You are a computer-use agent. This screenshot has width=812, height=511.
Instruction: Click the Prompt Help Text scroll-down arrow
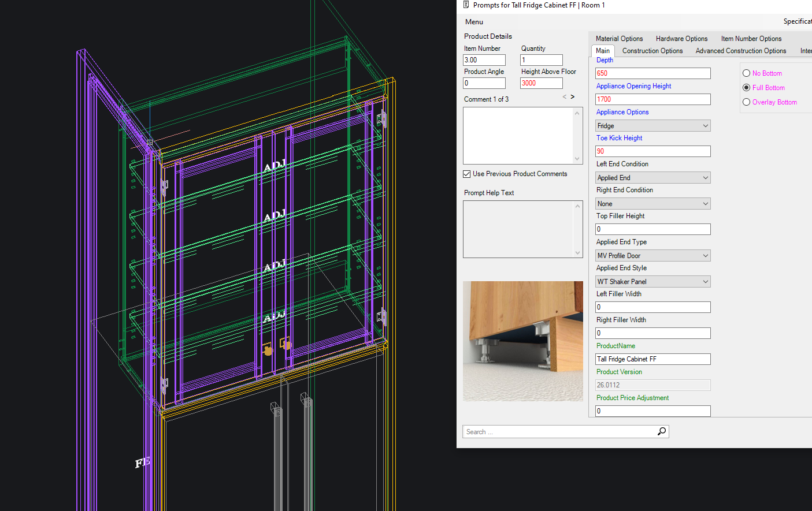577,252
